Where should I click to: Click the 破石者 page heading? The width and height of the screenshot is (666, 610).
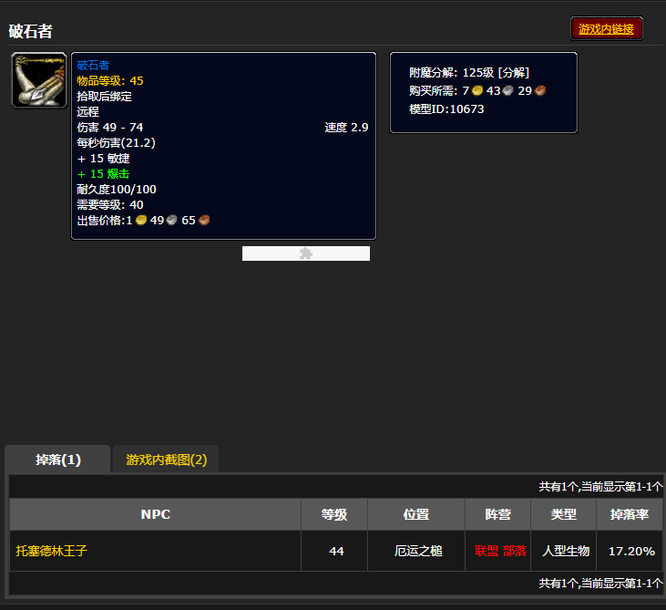click(30, 31)
